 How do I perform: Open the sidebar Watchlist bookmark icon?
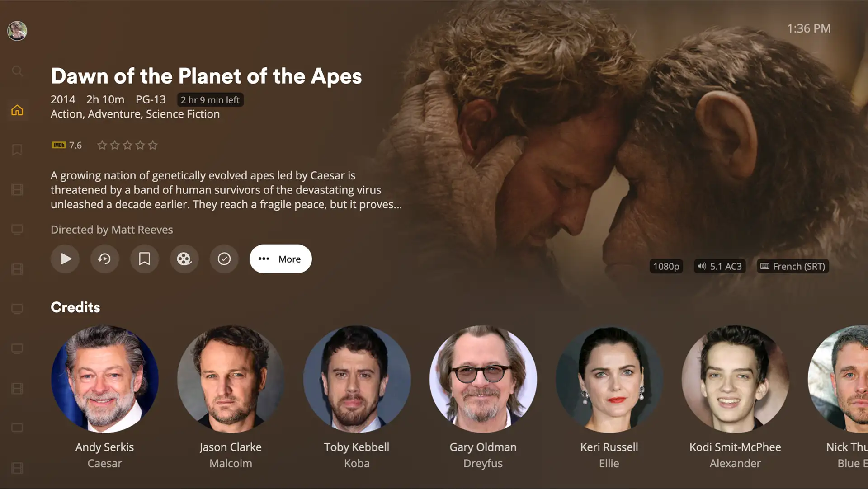(x=17, y=150)
